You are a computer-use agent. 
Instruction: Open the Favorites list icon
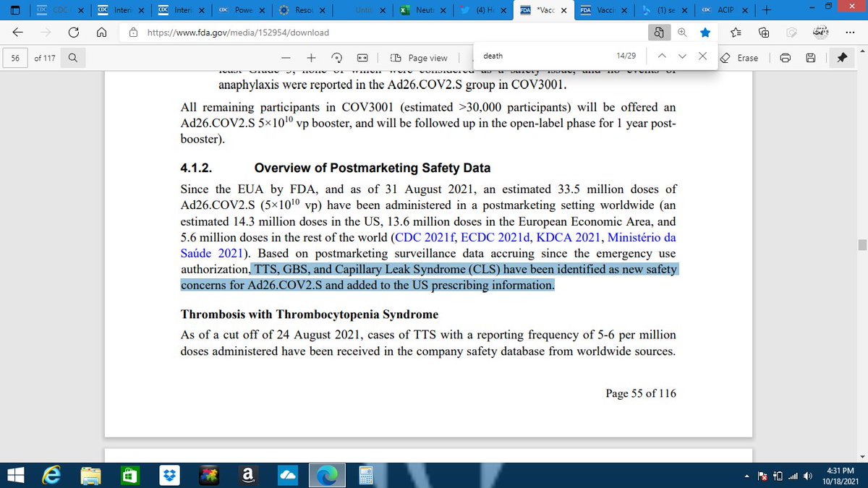(736, 33)
